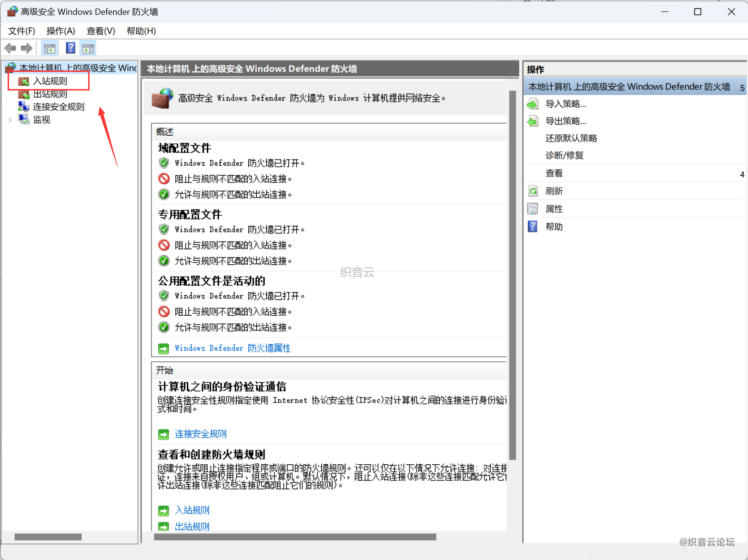Click the red block icon under 专用配置文件

(x=164, y=245)
